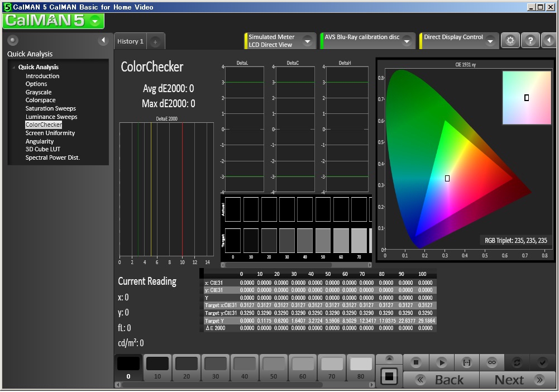Click the single read bracket icon
Screen dimensions: 559x392
tap(467, 362)
